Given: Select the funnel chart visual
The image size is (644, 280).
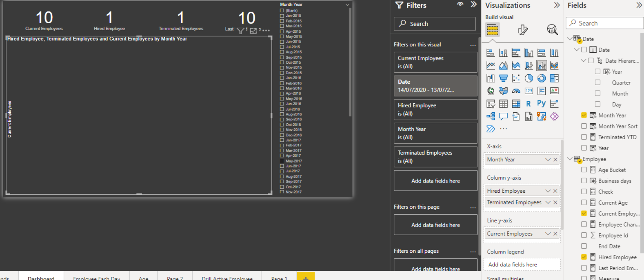Looking at the screenshot, I should point(503,79).
